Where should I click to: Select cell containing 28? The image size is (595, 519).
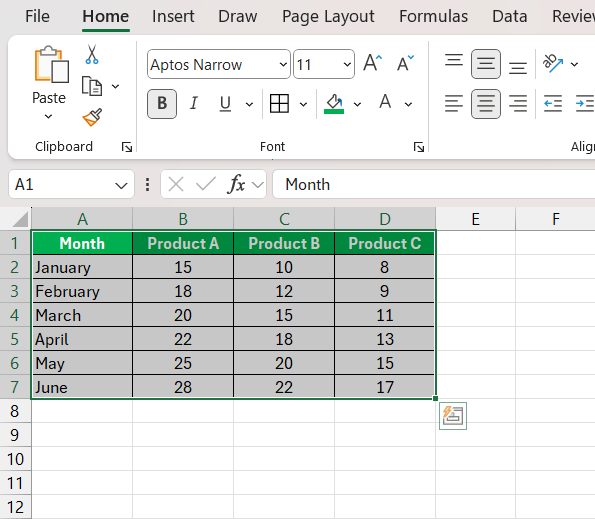click(183, 387)
